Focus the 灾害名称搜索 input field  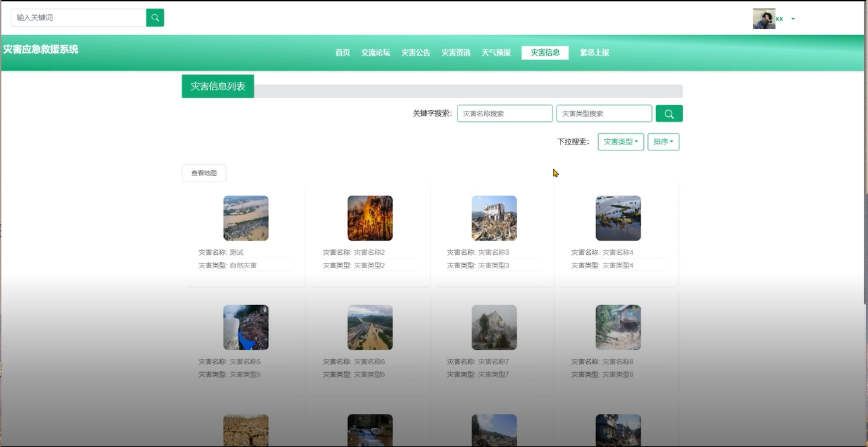(x=505, y=114)
